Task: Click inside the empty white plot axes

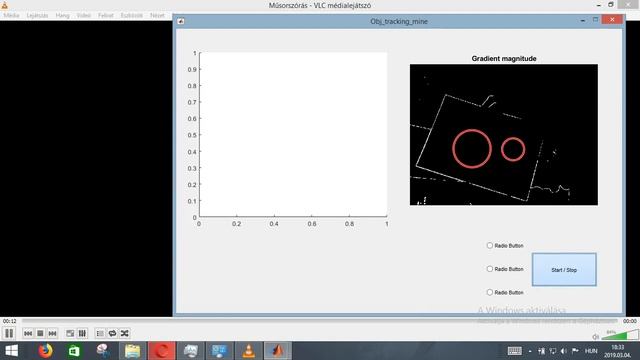Action: 293,134
